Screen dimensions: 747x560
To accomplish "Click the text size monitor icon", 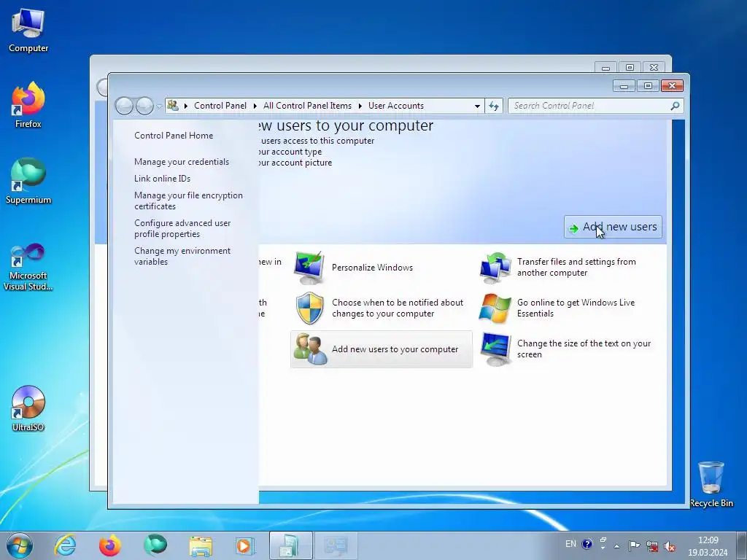I will click(x=496, y=349).
